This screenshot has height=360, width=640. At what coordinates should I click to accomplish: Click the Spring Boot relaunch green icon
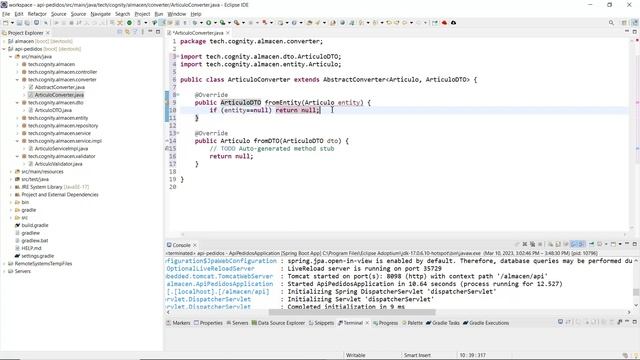click(x=129, y=22)
